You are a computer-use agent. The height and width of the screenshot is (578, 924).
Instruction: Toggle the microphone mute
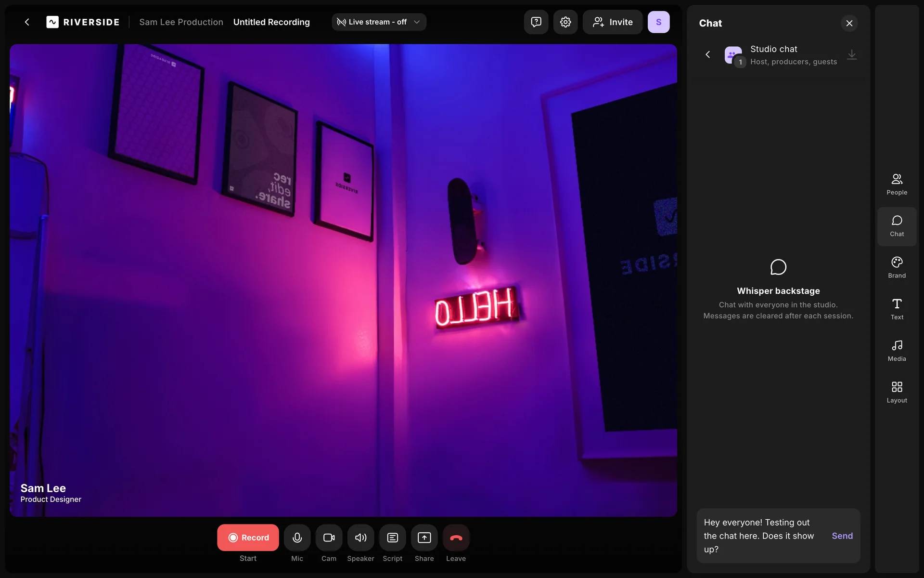pos(297,538)
